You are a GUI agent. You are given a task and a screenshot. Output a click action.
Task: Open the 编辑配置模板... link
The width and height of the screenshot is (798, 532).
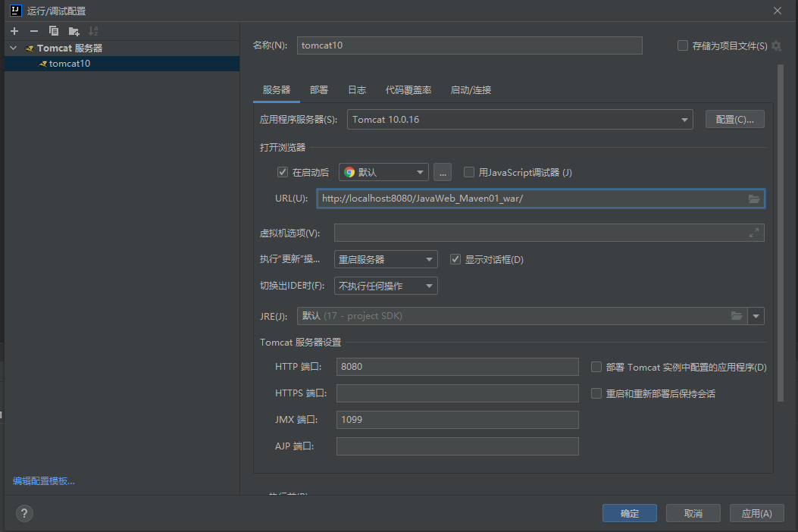(44, 481)
